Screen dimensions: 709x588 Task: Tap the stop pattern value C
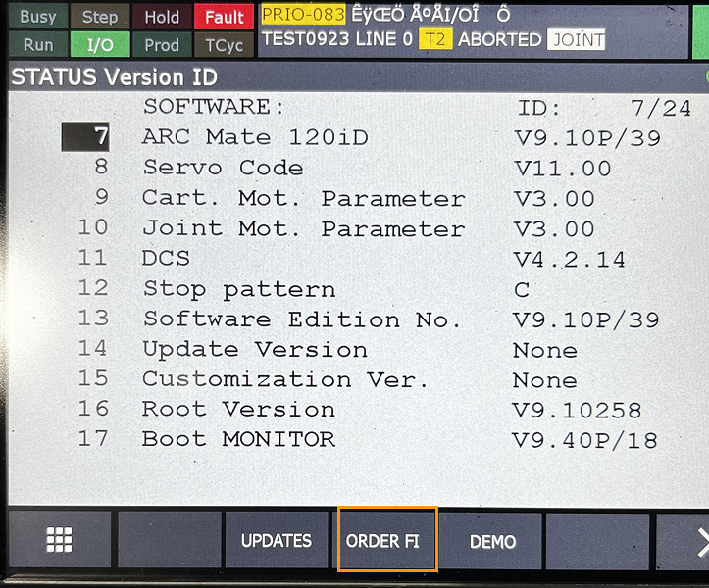(x=522, y=290)
